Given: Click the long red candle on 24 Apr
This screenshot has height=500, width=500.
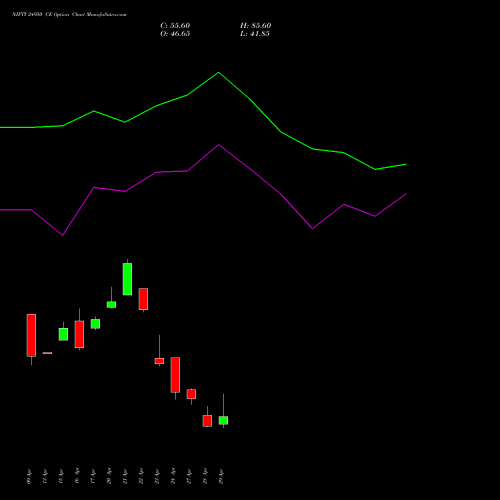Looking at the screenshot, I should 175,375.
